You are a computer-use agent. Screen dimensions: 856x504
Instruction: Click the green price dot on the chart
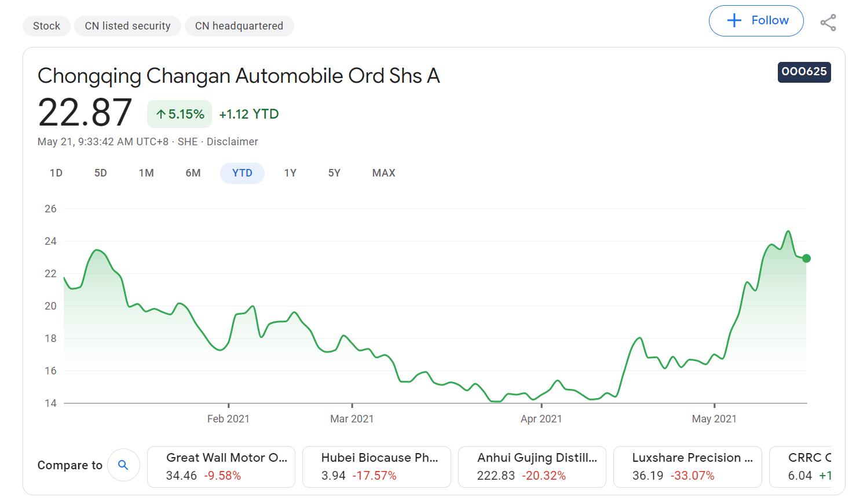coord(806,259)
